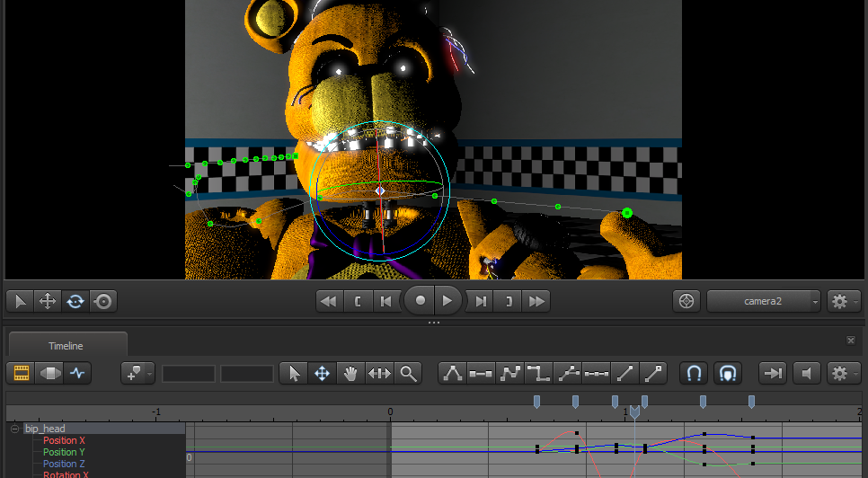Click the first bookmark marker on timeline

point(536,402)
